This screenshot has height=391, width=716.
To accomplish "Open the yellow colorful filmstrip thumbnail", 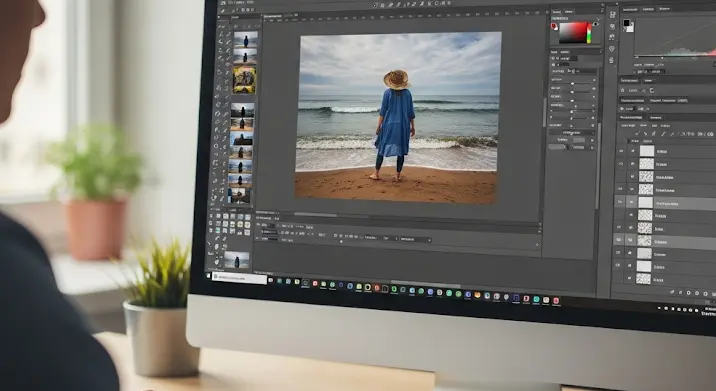I will click(x=244, y=80).
